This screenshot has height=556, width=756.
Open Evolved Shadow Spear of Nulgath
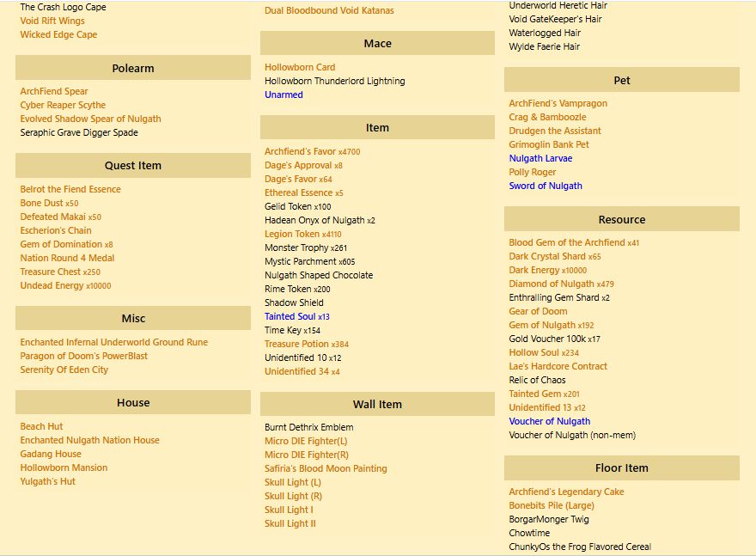coord(91,119)
